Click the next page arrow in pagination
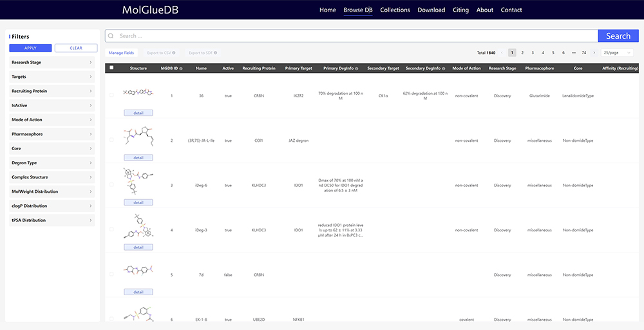The height and width of the screenshot is (330, 644). click(594, 52)
